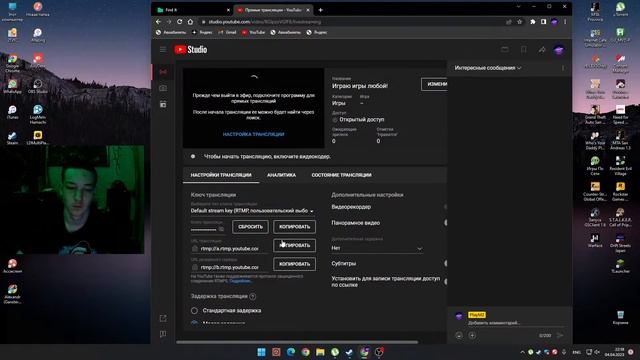The image size is (640, 360).
Task: Open the YouTube Studio hamburger menu
Action: tap(163, 49)
